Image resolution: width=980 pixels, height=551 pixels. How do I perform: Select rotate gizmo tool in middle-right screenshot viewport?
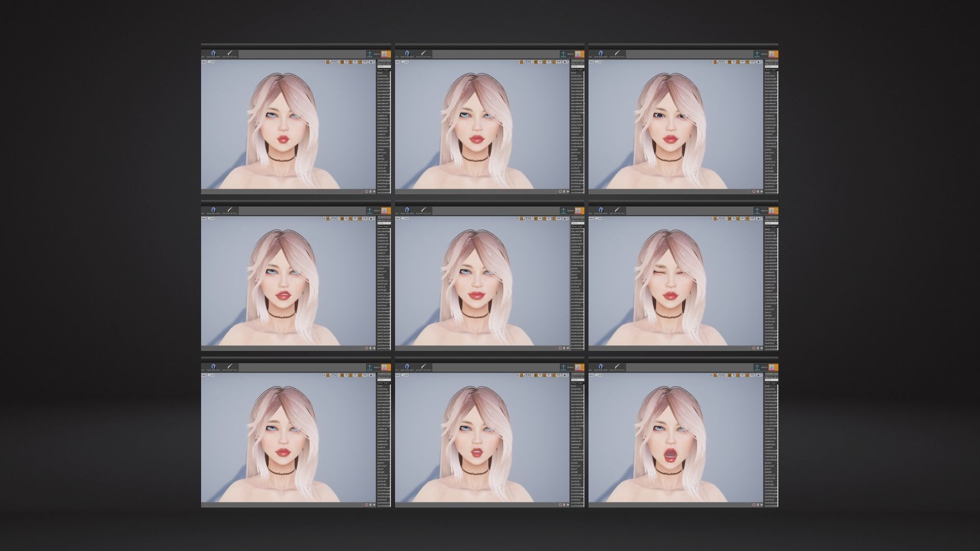715,218
